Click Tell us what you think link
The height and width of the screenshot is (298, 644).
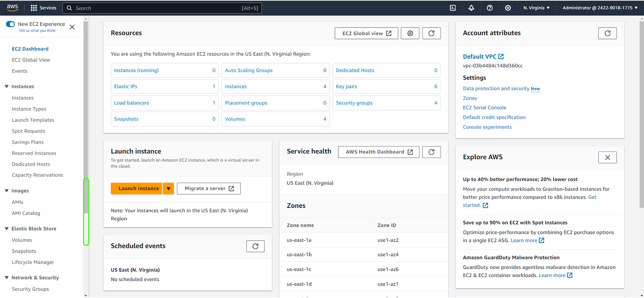tap(37, 31)
